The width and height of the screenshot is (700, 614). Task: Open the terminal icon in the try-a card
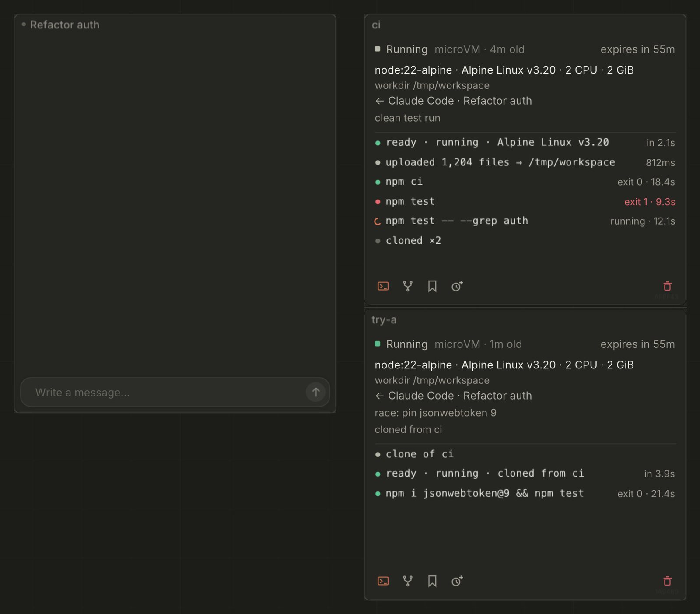point(383,581)
